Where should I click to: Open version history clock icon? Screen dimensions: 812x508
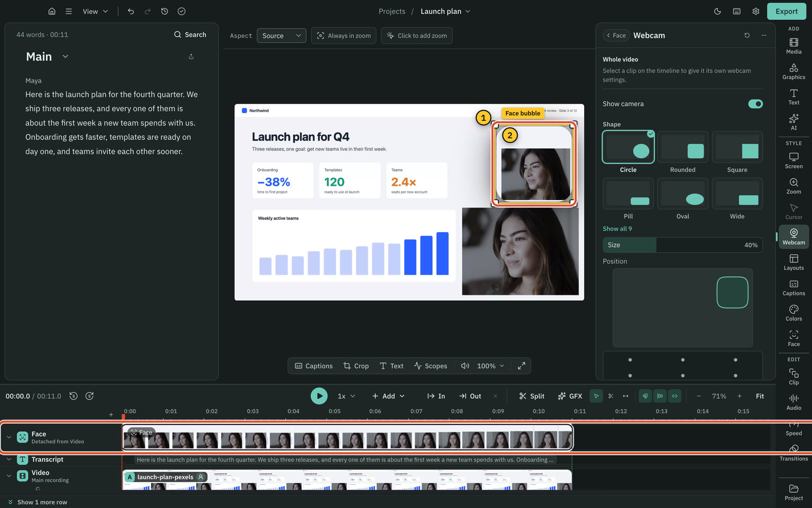point(164,11)
